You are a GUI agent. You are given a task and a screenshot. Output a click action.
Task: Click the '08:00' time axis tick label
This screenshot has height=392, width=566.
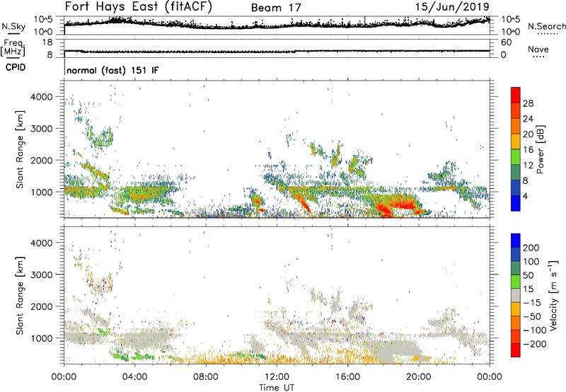click(206, 377)
